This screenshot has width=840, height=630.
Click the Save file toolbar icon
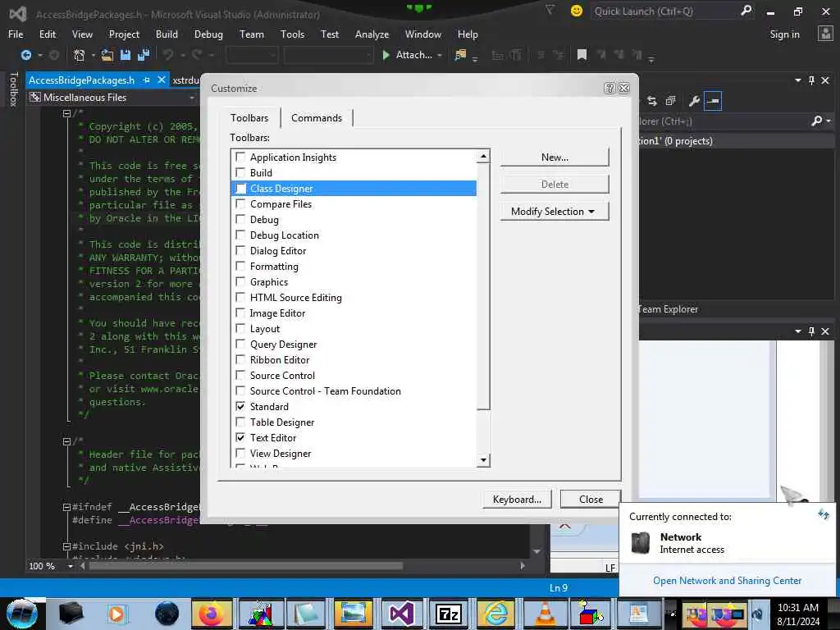click(x=126, y=55)
